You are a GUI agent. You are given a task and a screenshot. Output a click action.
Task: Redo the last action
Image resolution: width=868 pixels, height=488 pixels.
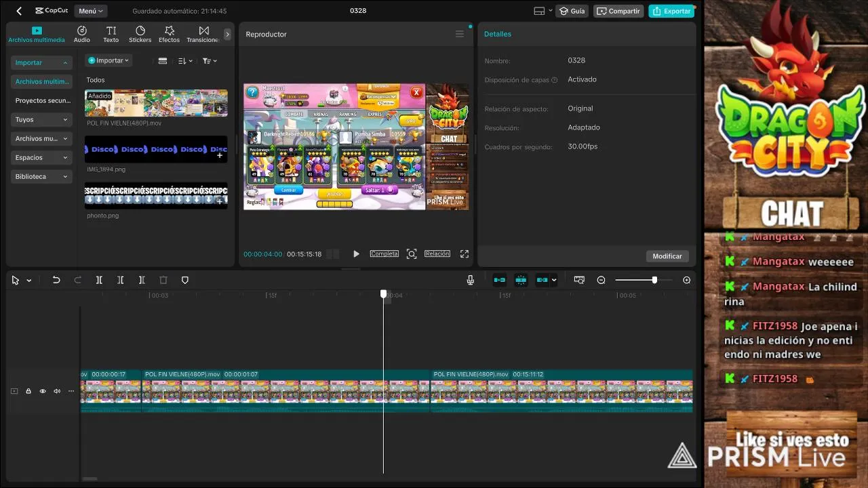pos(77,280)
